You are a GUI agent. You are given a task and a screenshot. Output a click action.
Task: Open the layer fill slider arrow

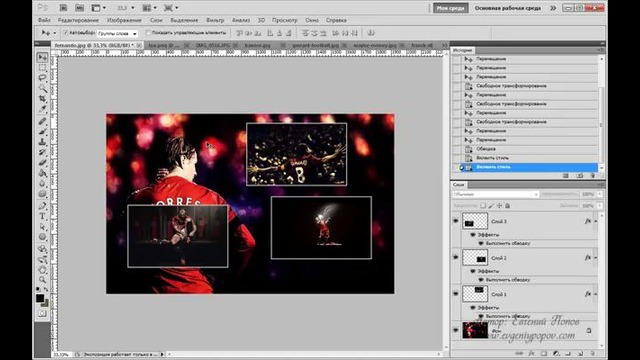pyautogui.click(x=600, y=206)
